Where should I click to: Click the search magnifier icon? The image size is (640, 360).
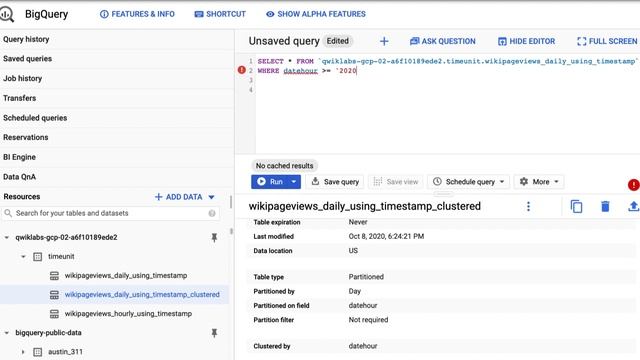click(x=8, y=213)
